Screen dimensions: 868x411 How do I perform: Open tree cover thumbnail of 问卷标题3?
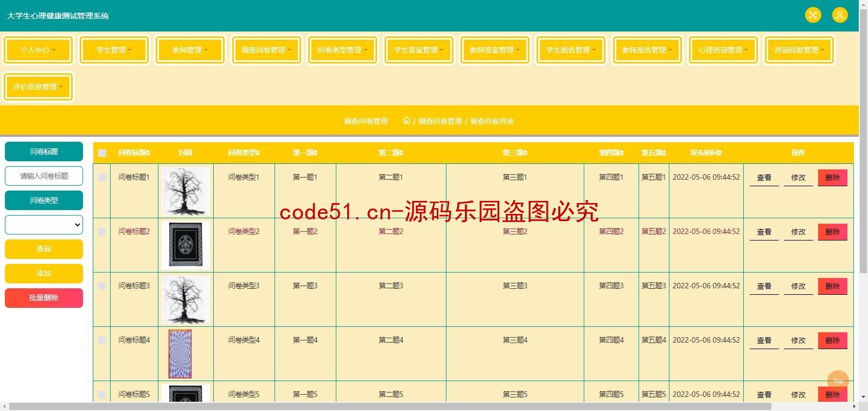(186, 300)
